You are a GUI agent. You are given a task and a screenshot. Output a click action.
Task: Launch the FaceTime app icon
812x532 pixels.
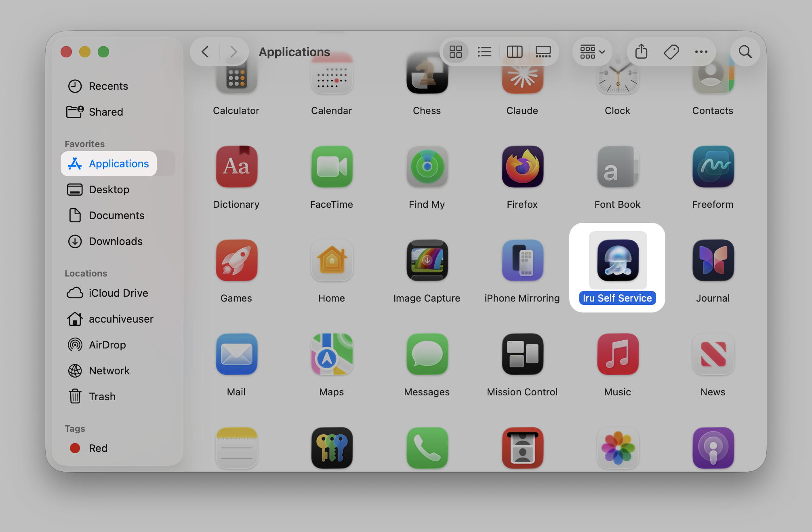point(332,167)
